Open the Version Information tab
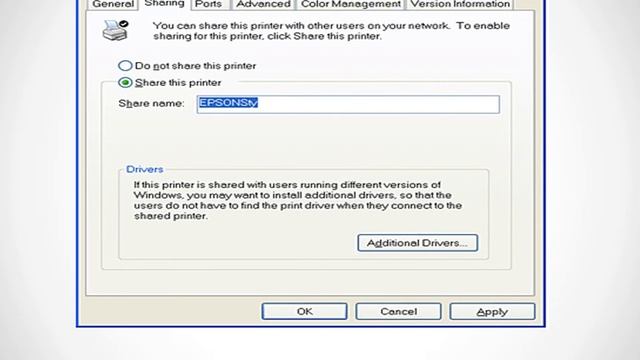640x360 pixels. [x=460, y=4]
